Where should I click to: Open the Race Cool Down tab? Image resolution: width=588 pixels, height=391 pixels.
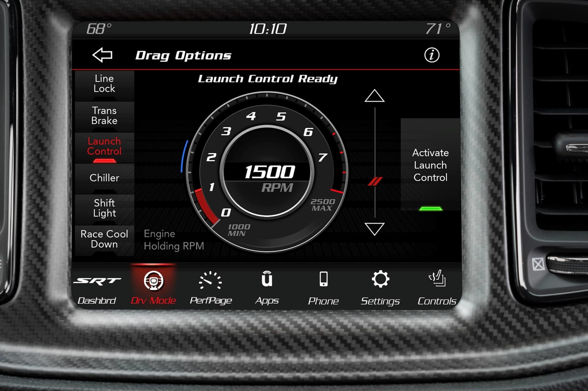coord(104,239)
